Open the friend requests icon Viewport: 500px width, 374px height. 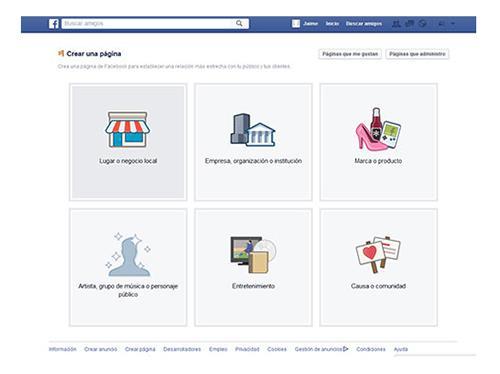click(396, 24)
